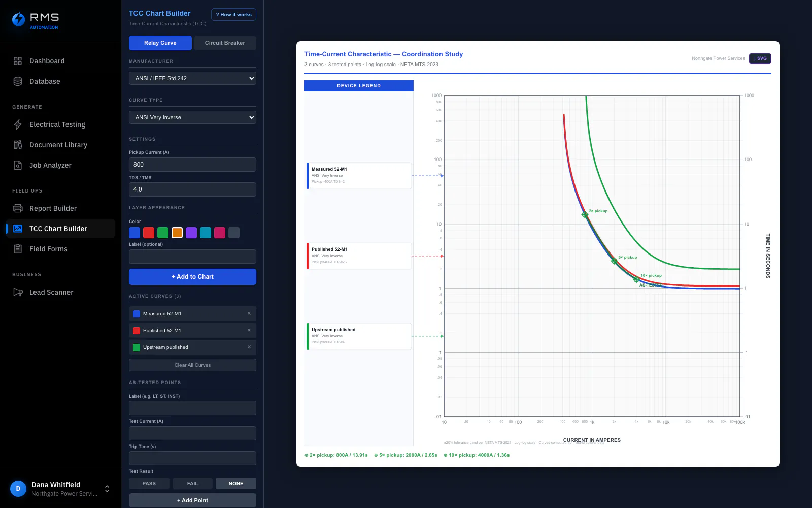812x508 pixels.
Task: Switch to the Relay Curve tab
Action: pyautogui.click(x=160, y=43)
